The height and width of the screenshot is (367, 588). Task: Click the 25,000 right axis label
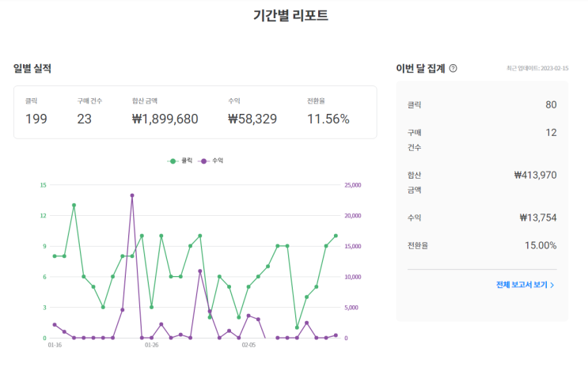tap(353, 185)
